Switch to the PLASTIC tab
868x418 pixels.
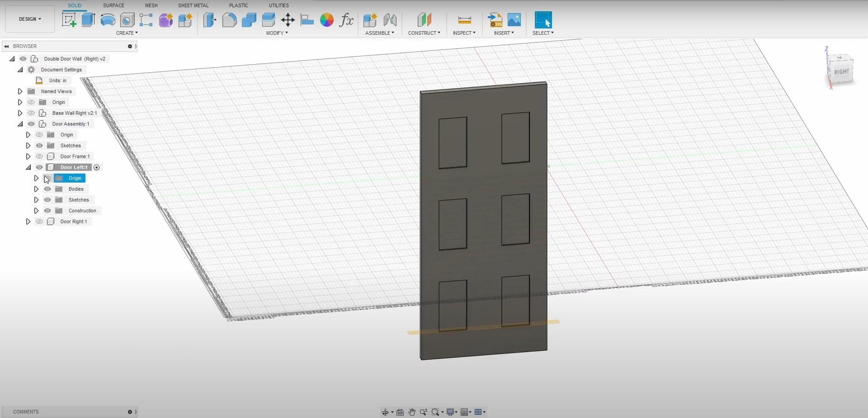238,5
